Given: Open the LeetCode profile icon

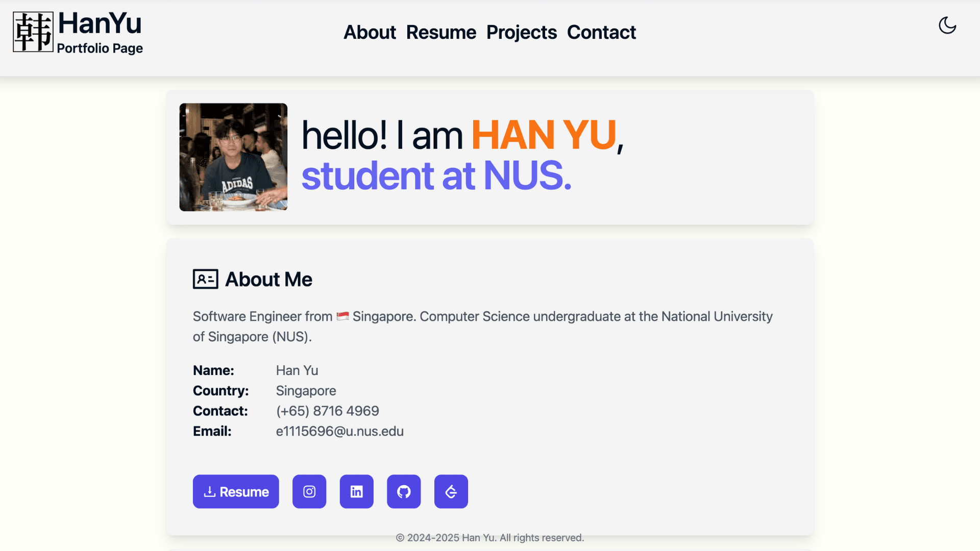Looking at the screenshot, I should (451, 492).
